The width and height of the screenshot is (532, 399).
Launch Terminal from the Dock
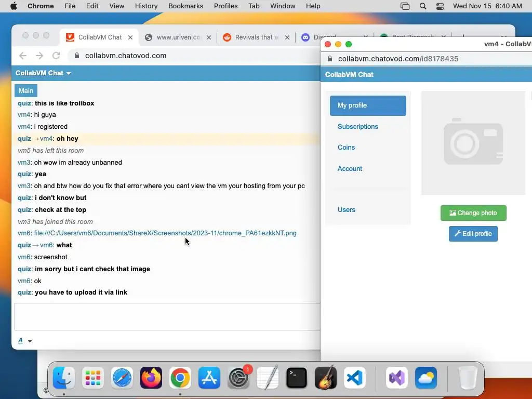(297, 378)
